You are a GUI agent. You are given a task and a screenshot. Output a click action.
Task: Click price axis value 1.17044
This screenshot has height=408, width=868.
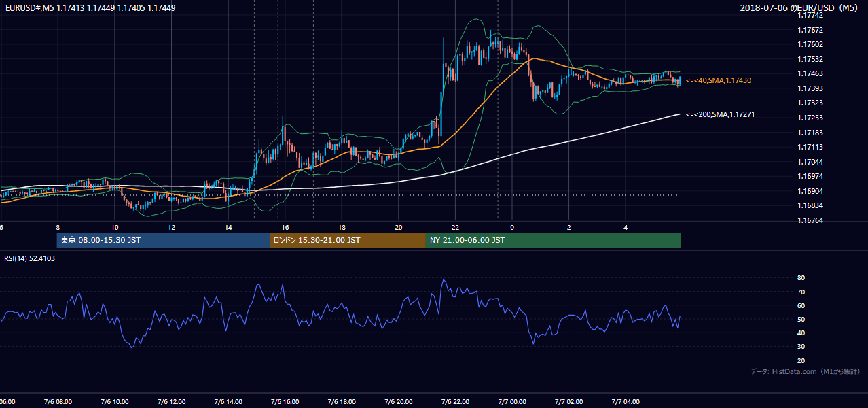click(x=810, y=162)
